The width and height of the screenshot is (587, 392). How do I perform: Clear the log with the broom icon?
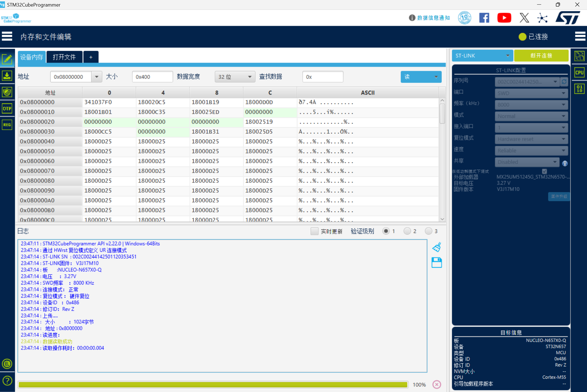point(437,247)
